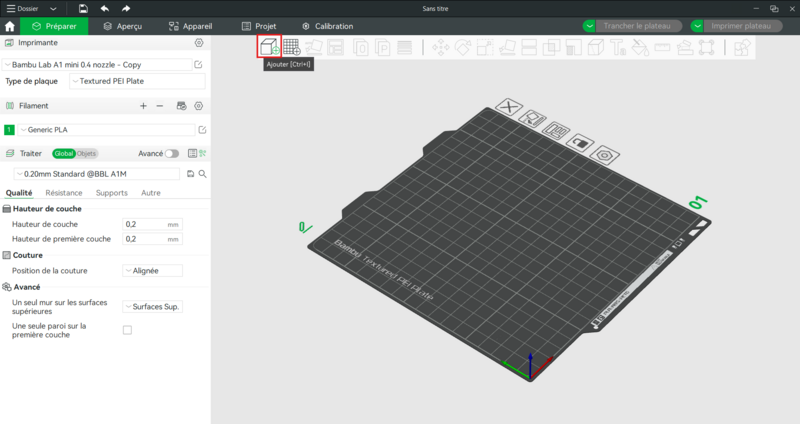800x424 pixels.
Task: Switch to the Aperçu tab
Action: (122, 25)
